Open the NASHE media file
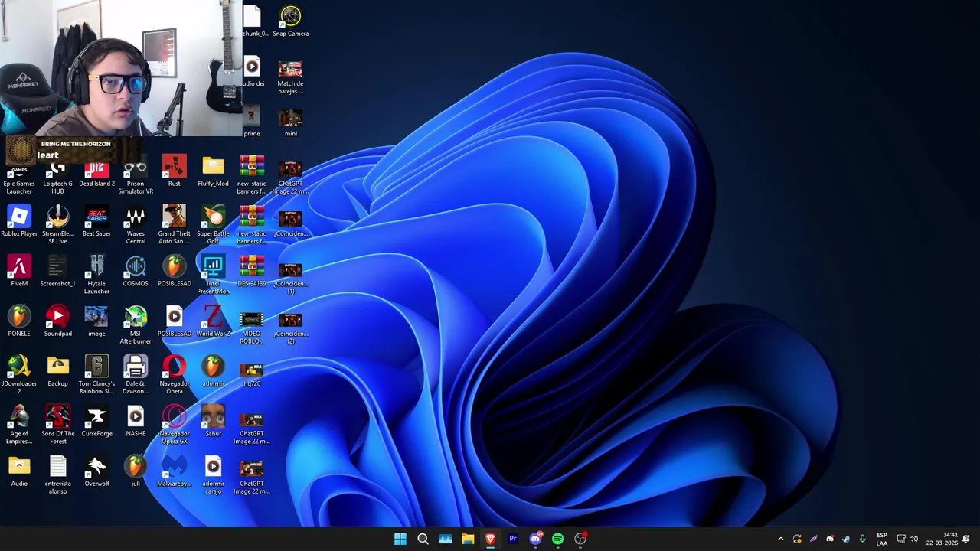This screenshot has height=551, width=980. click(x=136, y=422)
